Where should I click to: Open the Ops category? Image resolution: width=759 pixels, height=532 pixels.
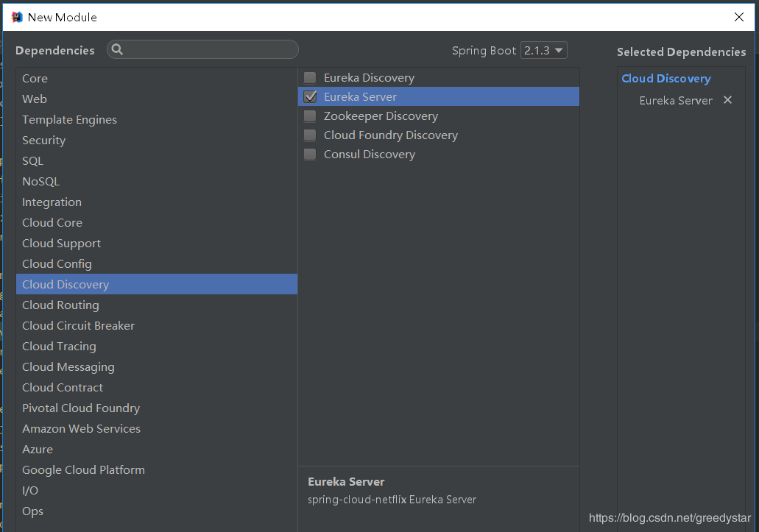[157, 511]
